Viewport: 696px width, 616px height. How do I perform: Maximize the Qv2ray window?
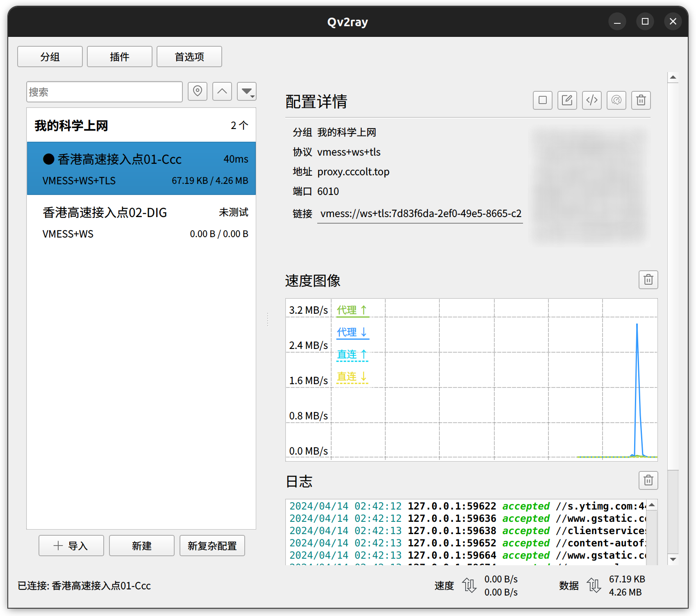645,21
